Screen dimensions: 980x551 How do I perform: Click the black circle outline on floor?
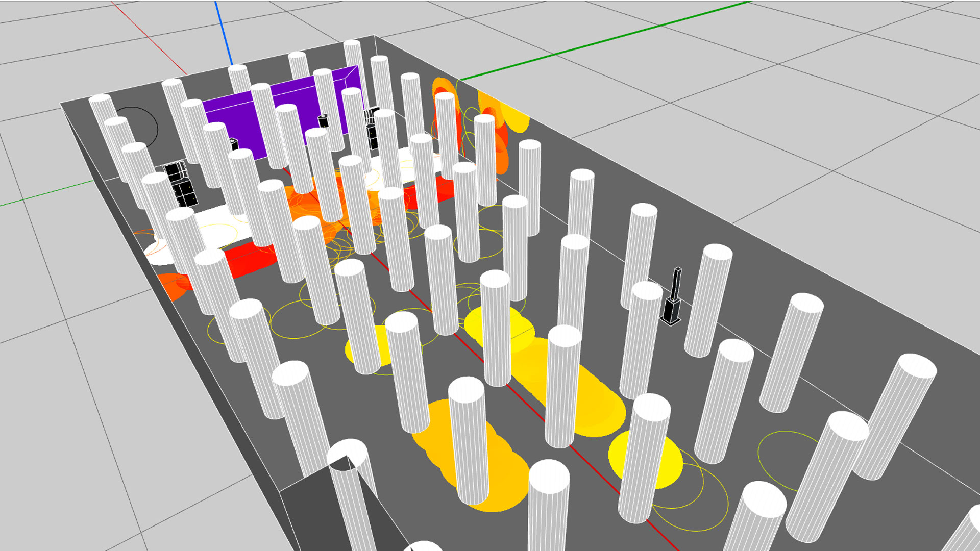click(x=136, y=128)
